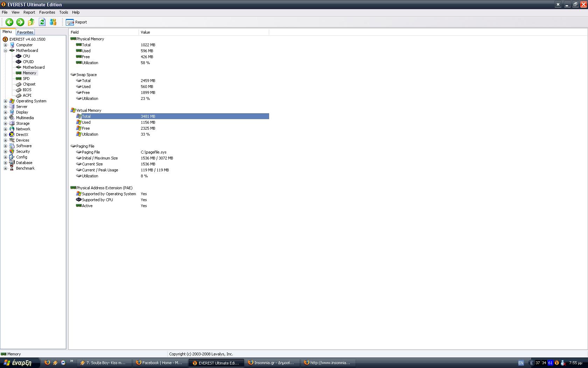Select the Memory item in the tree
588x368 pixels.
tap(29, 73)
